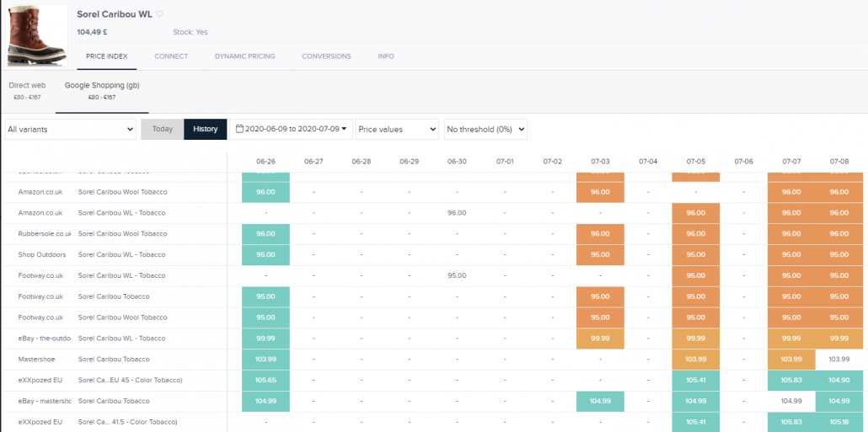The image size is (868, 432).
Task: Click the heart favorite icon beside Sorel Caribou WL
Action: 159,14
